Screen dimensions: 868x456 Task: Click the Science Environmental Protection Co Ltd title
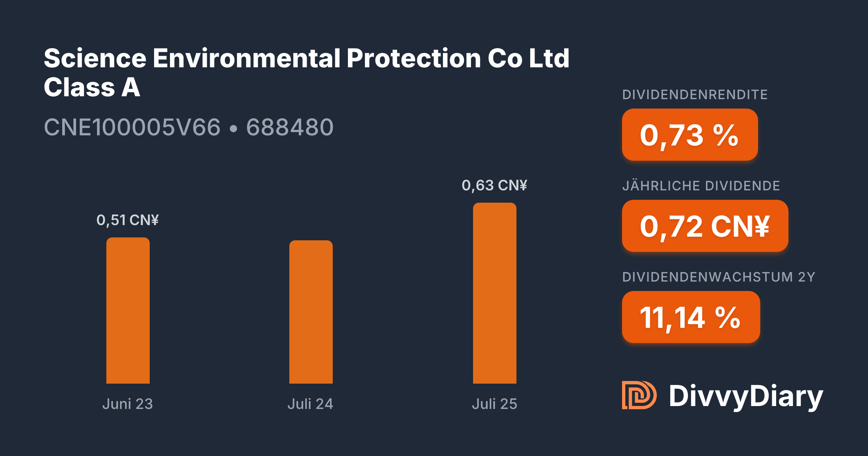pyautogui.click(x=307, y=58)
